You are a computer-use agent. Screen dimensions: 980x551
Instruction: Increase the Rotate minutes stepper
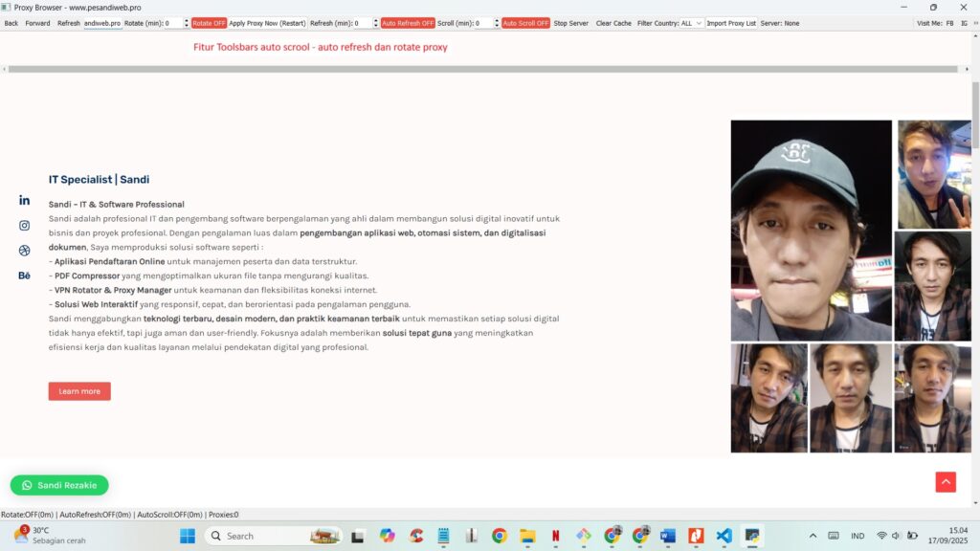pyautogui.click(x=186, y=19)
